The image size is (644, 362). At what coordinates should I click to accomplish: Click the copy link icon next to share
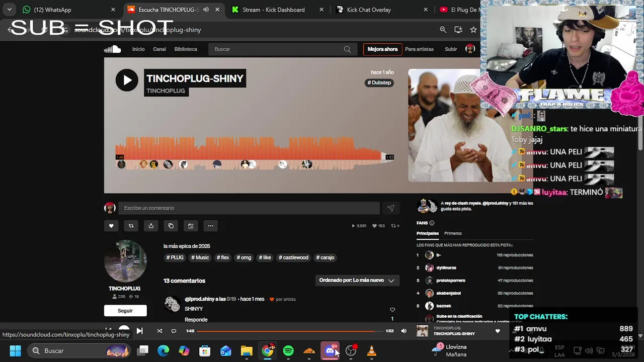click(171, 226)
